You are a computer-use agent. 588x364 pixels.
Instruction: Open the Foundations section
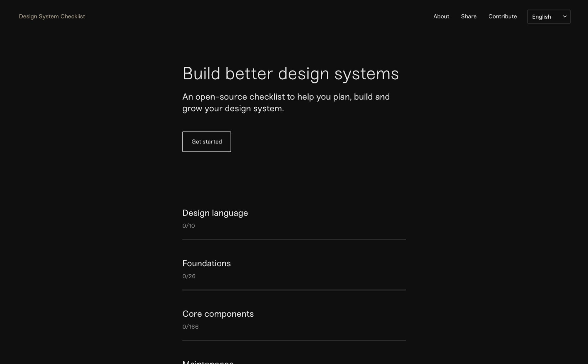[x=206, y=263]
